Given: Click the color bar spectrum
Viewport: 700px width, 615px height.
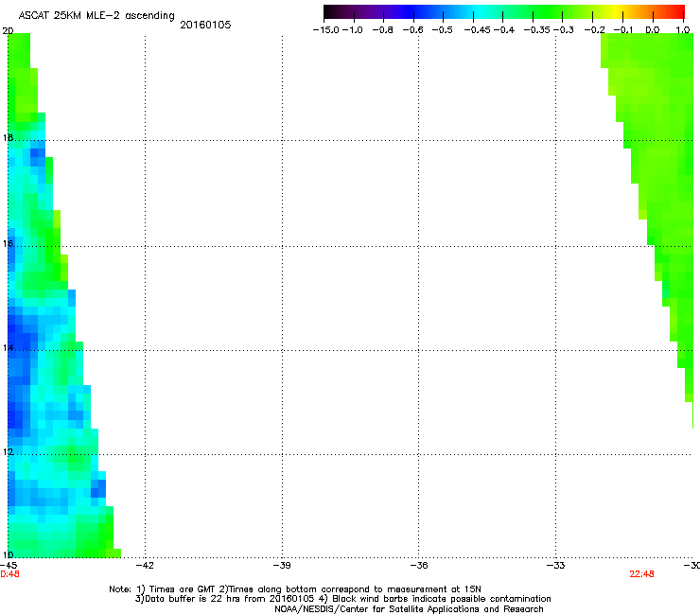Looking at the screenshot, I should (504, 11).
